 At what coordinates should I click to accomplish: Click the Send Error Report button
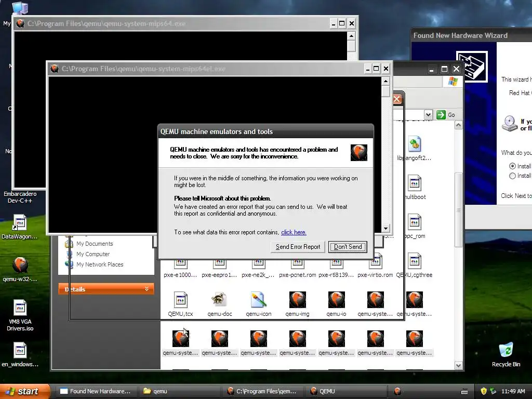[298, 247]
